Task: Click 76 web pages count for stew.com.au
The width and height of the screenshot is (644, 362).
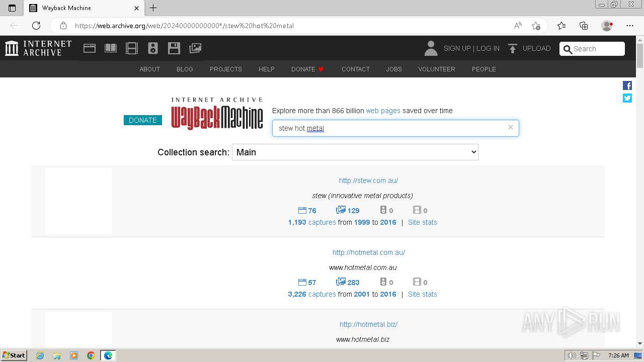Action: point(307,211)
